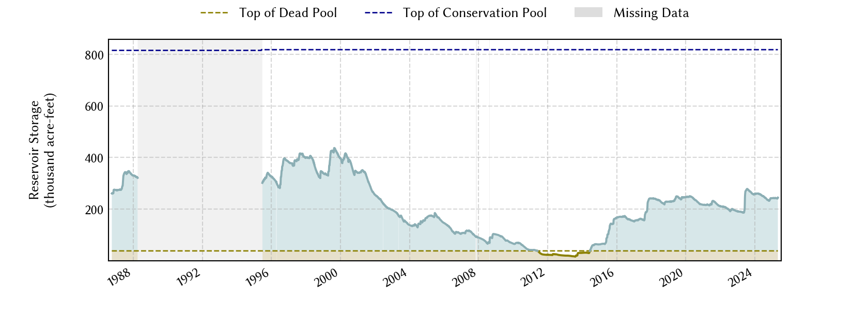This screenshot has width=868, height=326.
Task: Click the 800 y-axis tick label
Action: [94, 55]
